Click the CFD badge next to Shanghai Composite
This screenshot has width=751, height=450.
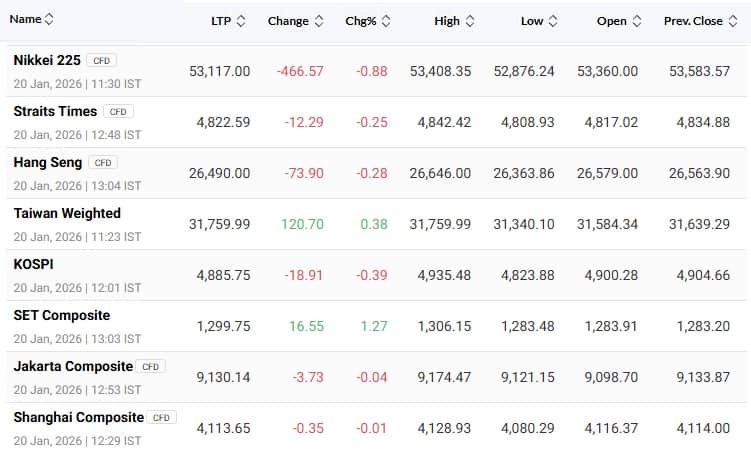click(x=161, y=417)
